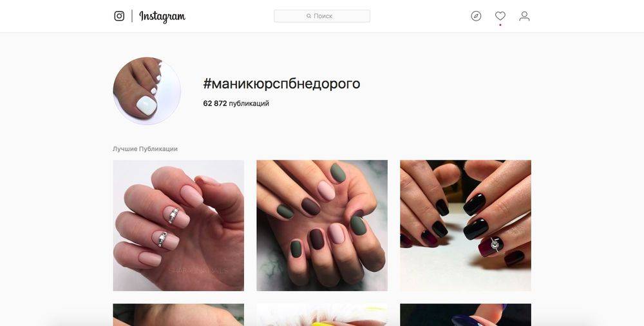Click the Лучшие Публикации section heading

click(x=145, y=149)
